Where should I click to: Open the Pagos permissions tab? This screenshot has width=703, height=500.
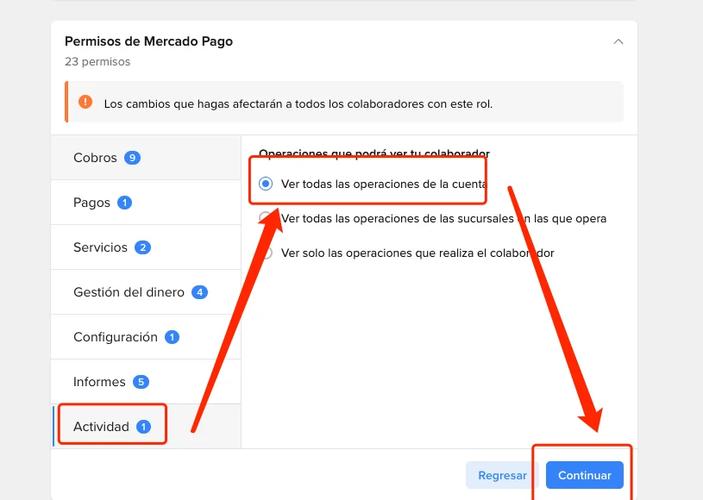click(146, 202)
